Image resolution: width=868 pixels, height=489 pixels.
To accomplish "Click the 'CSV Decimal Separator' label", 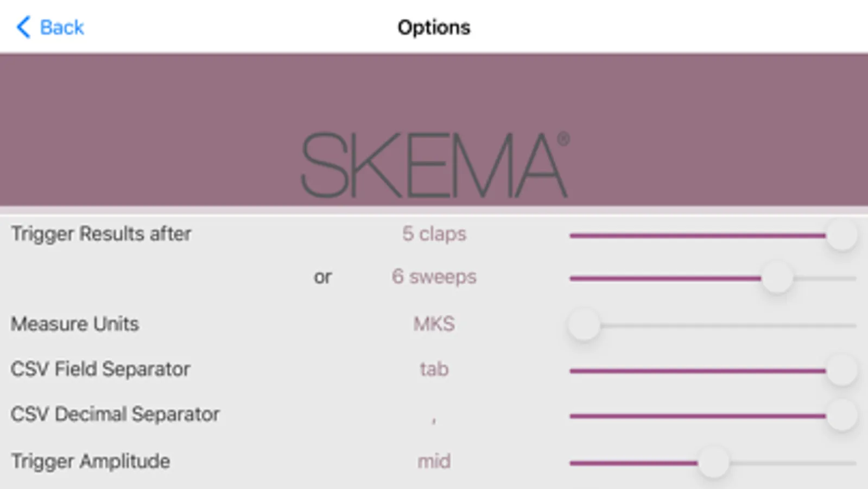I will [115, 414].
